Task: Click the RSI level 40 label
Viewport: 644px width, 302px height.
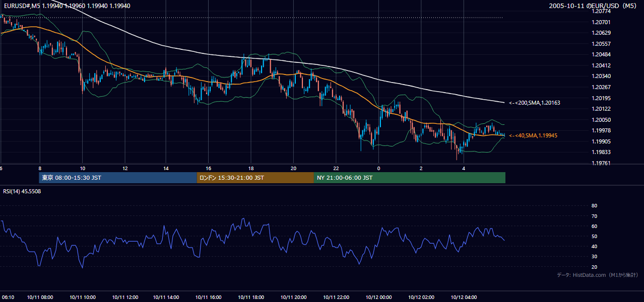Action: pyautogui.click(x=594, y=246)
